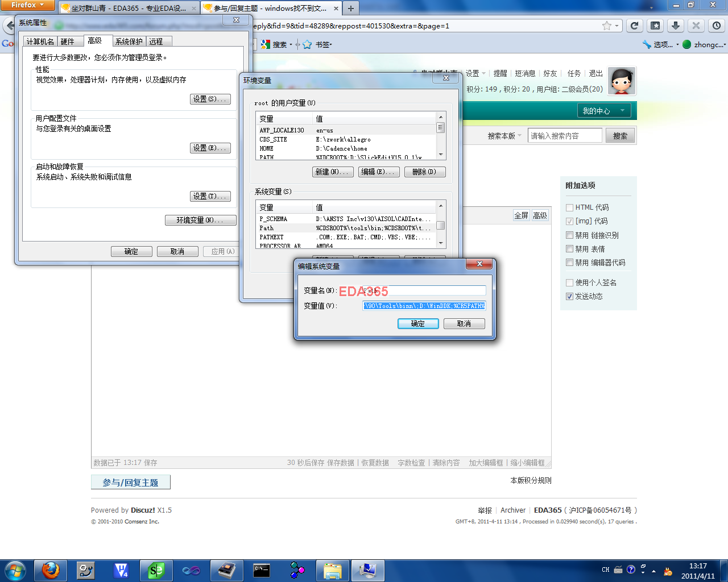Switch to the 计算机名 tab

tap(40, 41)
